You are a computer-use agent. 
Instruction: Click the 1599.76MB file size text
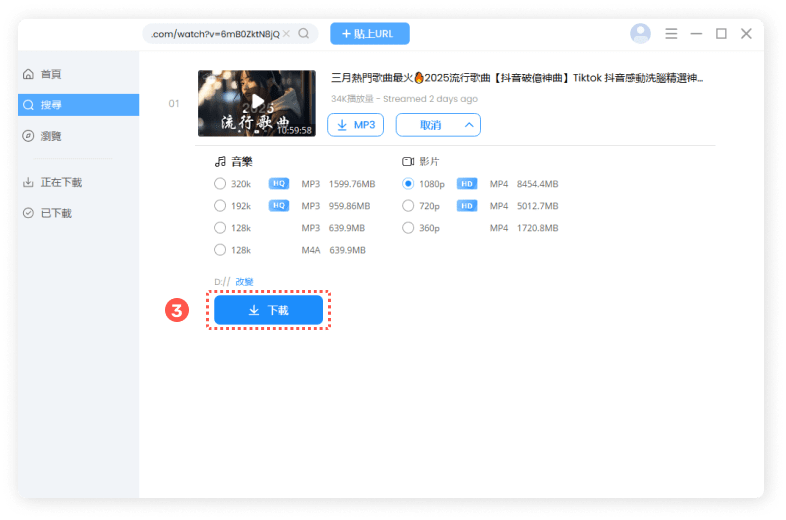pos(352,184)
